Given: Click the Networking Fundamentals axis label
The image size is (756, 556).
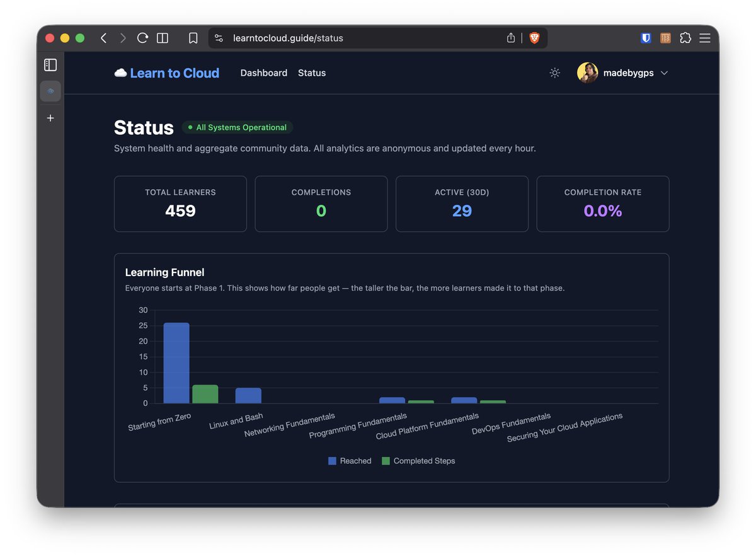Looking at the screenshot, I should click(290, 426).
